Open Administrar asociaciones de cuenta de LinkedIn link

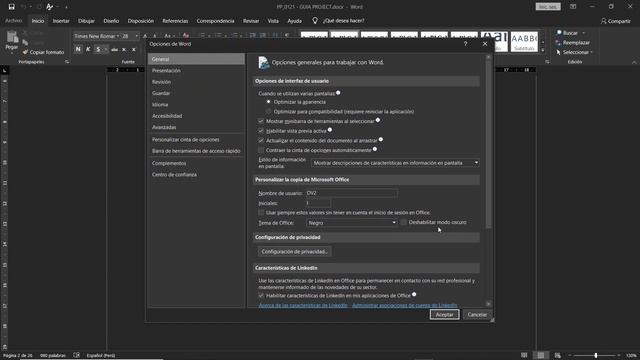404,305
